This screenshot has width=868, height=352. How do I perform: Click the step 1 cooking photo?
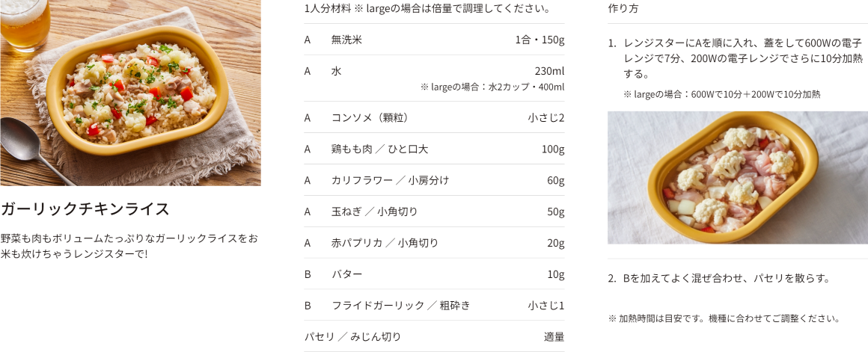[737, 177]
